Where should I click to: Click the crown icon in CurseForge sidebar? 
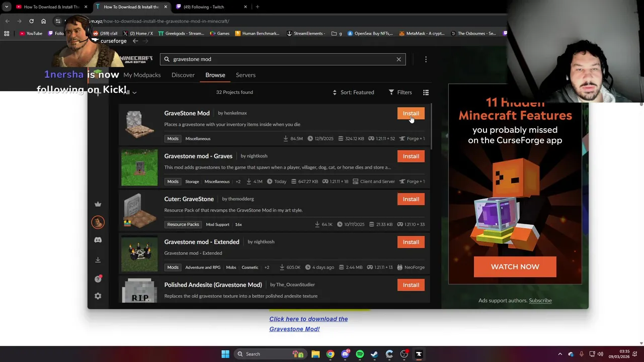click(x=98, y=204)
